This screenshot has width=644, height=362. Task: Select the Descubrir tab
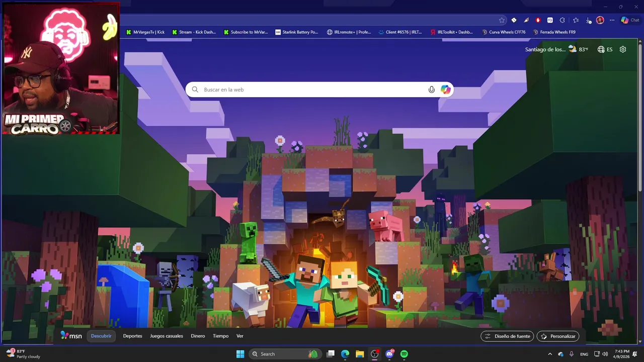coord(101,336)
